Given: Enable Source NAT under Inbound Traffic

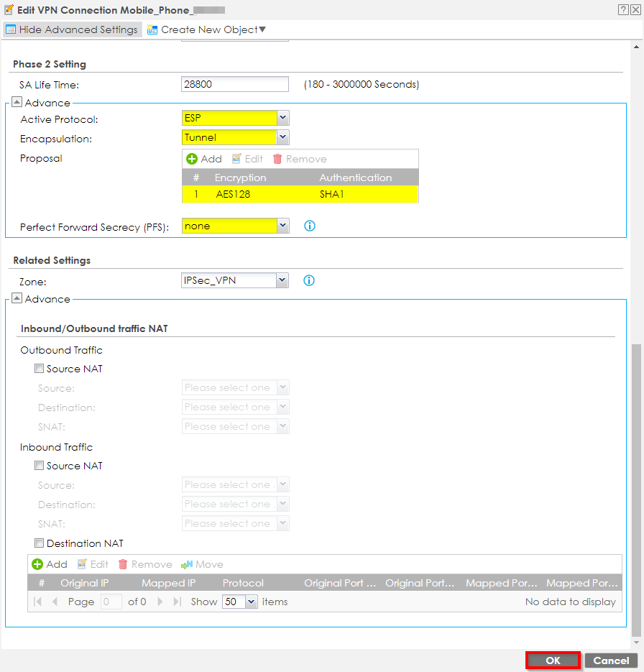Looking at the screenshot, I should tap(40, 466).
